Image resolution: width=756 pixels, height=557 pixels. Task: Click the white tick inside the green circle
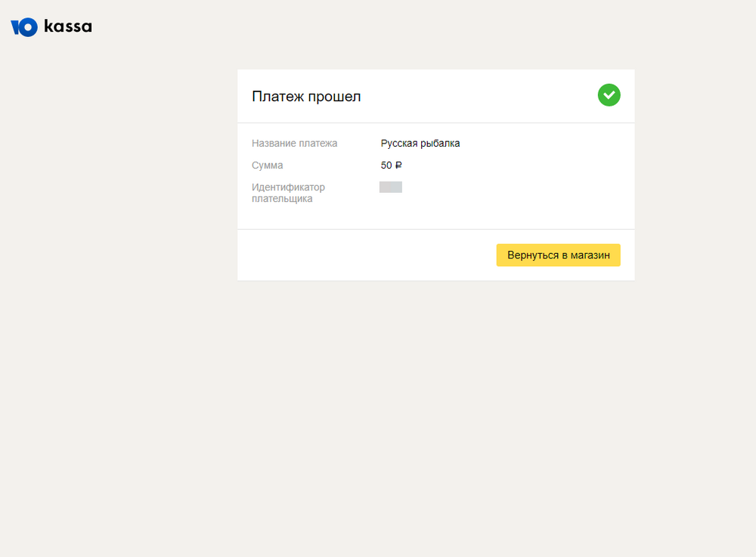click(x=609, y=95)
